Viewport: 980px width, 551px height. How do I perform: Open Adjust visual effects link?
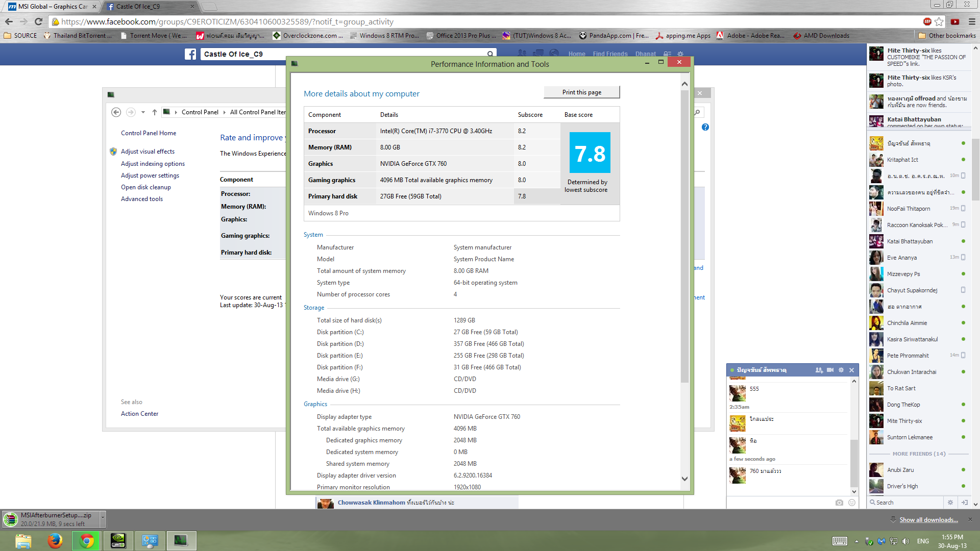pyautogui.click(x=148, y=152)
